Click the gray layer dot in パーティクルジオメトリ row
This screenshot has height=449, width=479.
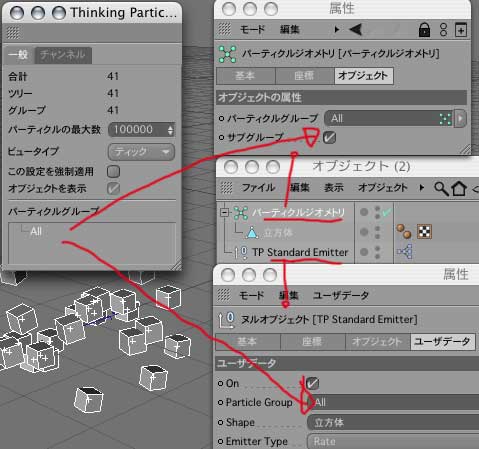pos(364,212)
